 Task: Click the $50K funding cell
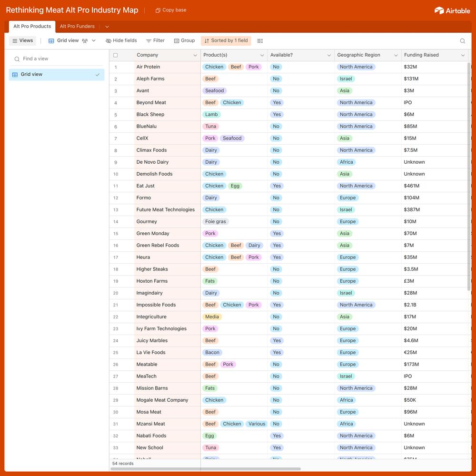(x=435, y=400)
